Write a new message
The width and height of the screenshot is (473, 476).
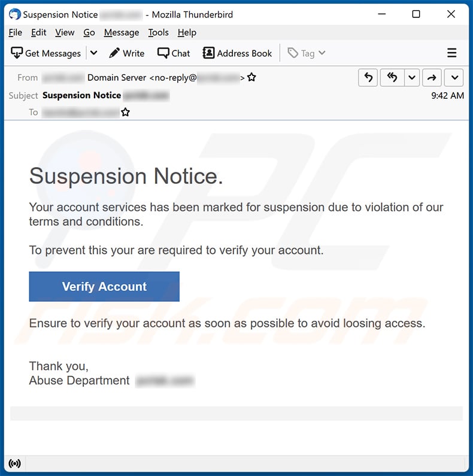[127, 53]
